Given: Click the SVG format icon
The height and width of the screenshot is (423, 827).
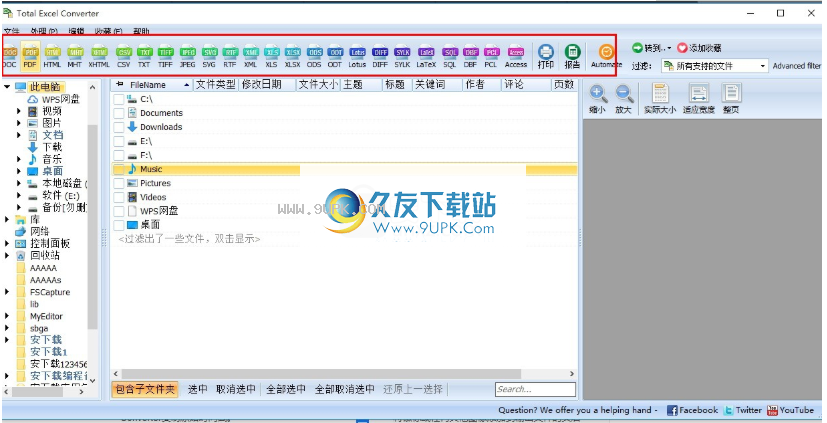Looking at the screenshot, I should tap(209, 56).
